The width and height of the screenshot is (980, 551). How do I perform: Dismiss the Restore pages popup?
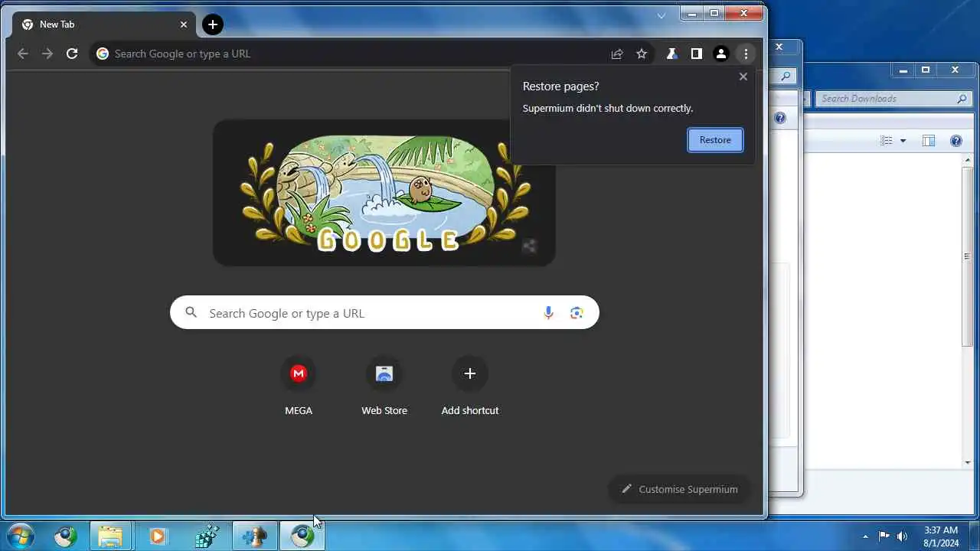(x=743, y=77)
